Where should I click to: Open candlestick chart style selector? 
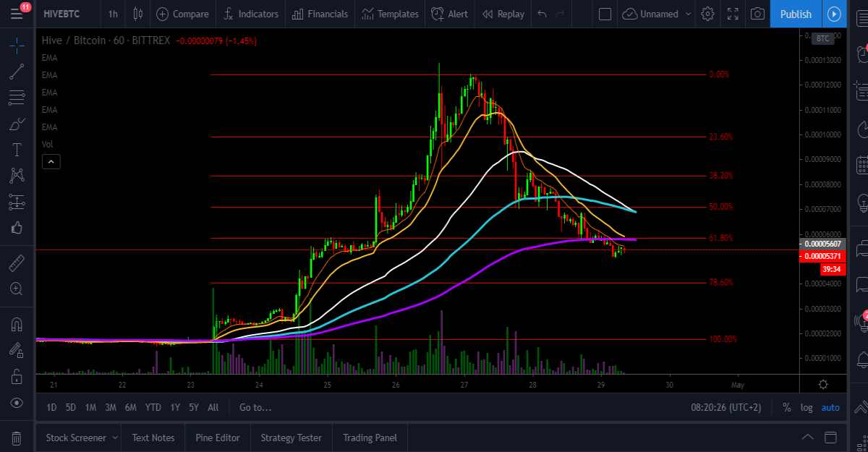pyautogui.click(x=137, y=14)
